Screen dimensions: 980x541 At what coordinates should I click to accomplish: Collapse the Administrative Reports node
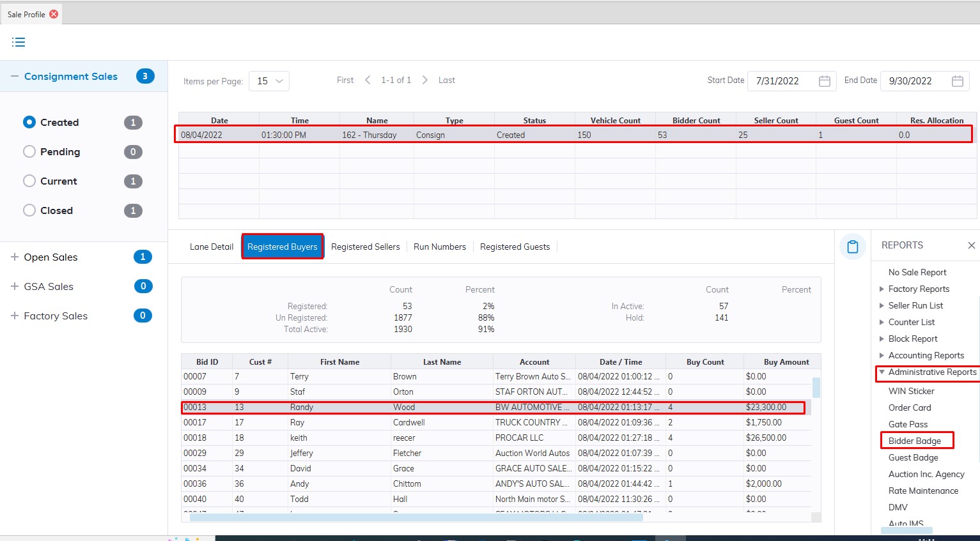(882, 372)
